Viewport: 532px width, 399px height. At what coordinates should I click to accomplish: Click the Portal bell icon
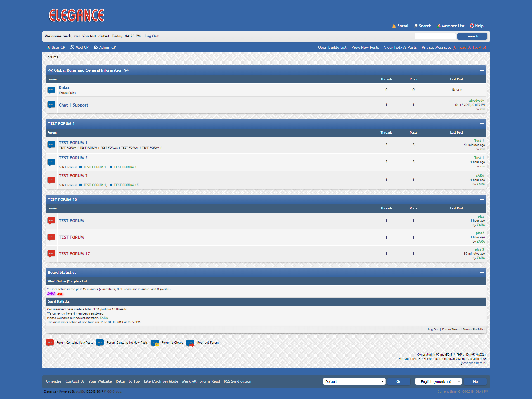pos(394,26)
